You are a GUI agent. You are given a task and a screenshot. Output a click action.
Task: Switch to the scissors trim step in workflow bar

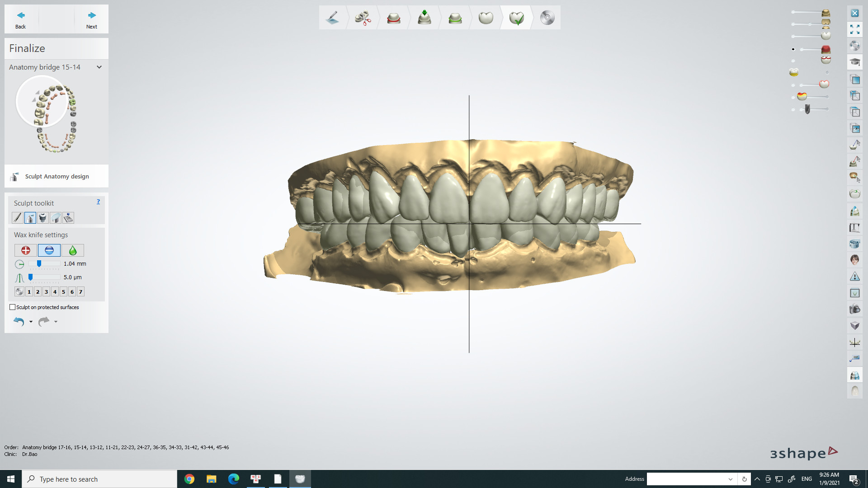[x=363, y=18]
